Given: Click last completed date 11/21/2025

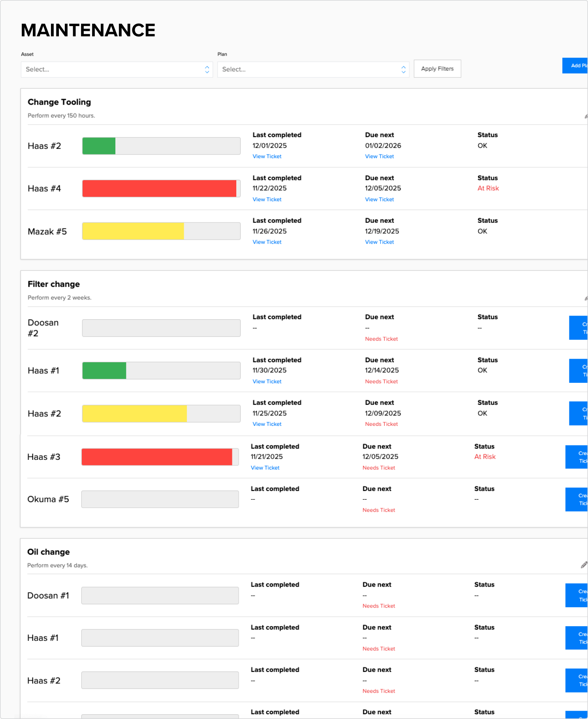Looking at the screenshot, I should coord(267,457).
